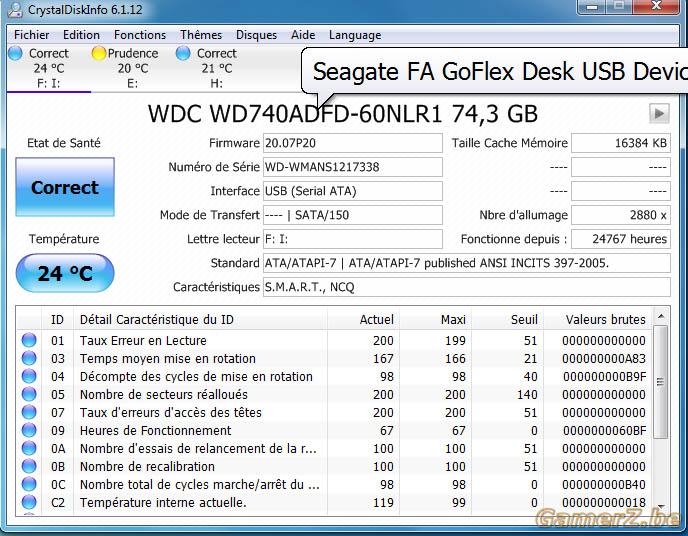The width and height of the screenshot is (688, 536).
Task: Click the cache size field 16384 KB
Action: click(621, 143)
